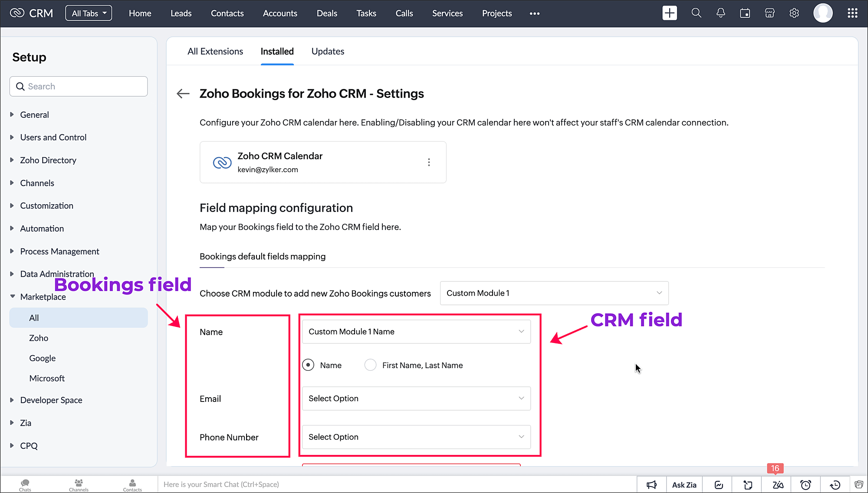Open the apps grid launcher icon

[x=852, y=13]
